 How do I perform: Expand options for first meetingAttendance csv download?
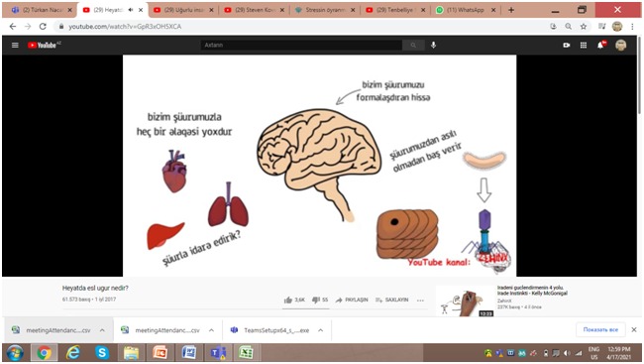pos(102,330)
